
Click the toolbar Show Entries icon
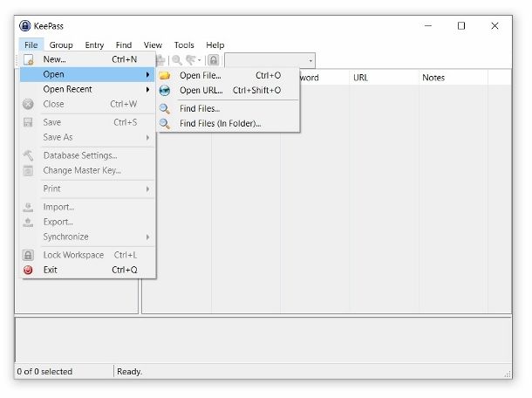(x=191, y=60)
